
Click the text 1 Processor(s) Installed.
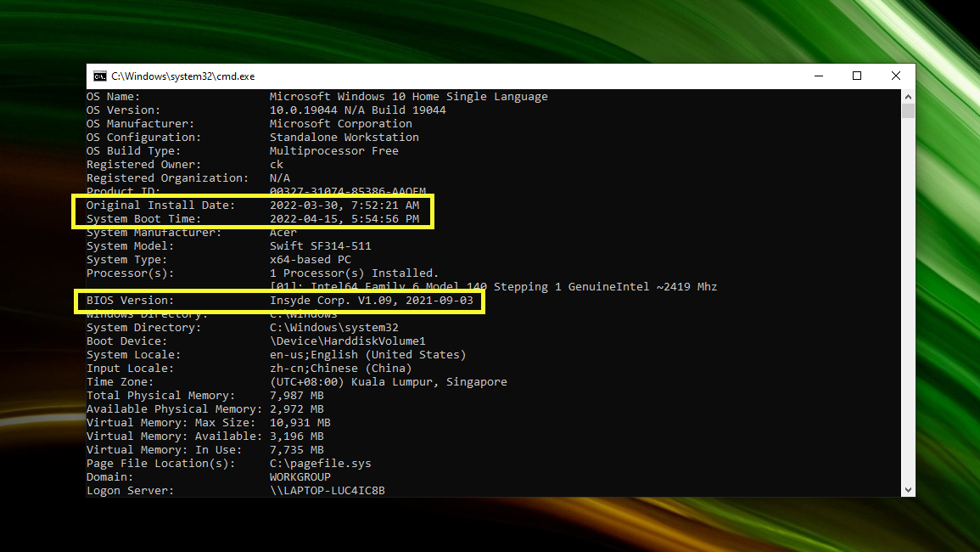click(x=355, y=273)
